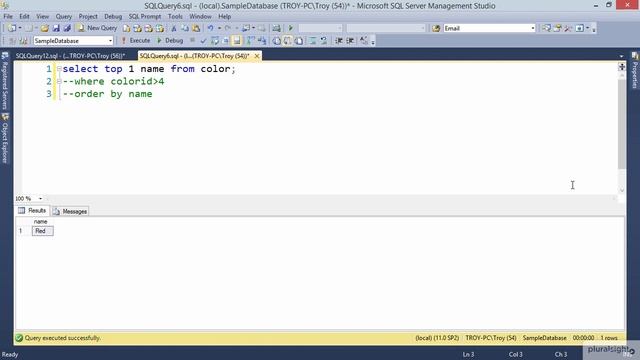640x360 pixels.
Task: Decrease the indent of selected lines
Action: [x=339, y=41]
